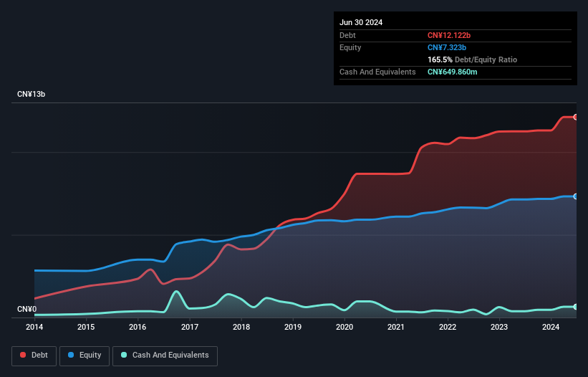
Task: Click the red Debt endpoint marker
Action: coord(576,117)
